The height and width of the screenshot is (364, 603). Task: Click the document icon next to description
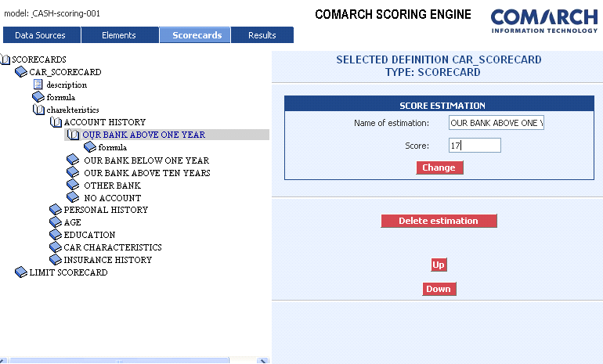click(x=38, y=85)
